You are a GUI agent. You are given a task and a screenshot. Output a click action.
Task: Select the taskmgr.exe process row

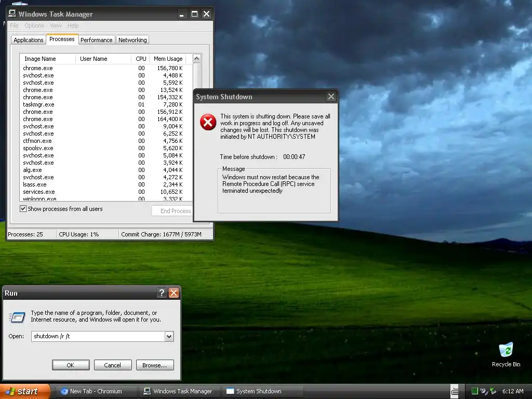[x=103, y=104]
